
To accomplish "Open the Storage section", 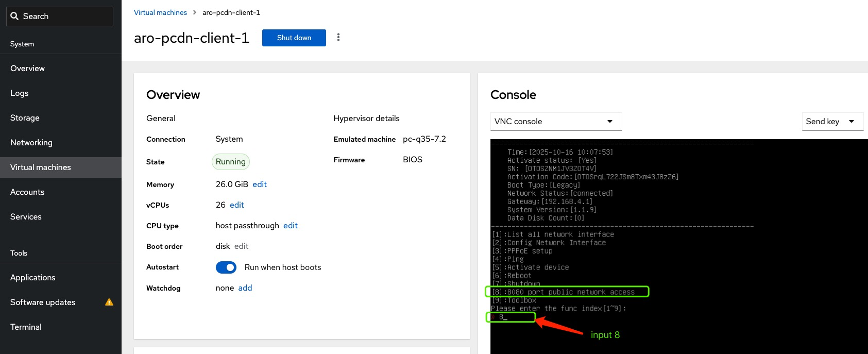I will 25,118.
